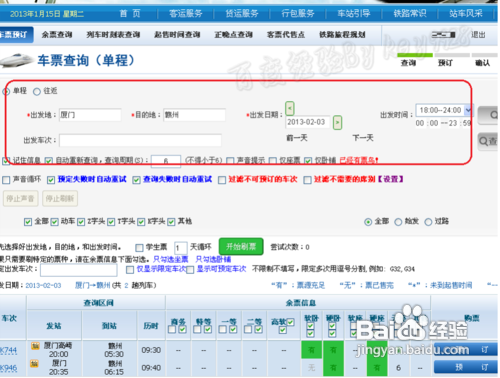Switch to the 余票查询 tab
Screen dimensions: 500x378
point(57,35)
